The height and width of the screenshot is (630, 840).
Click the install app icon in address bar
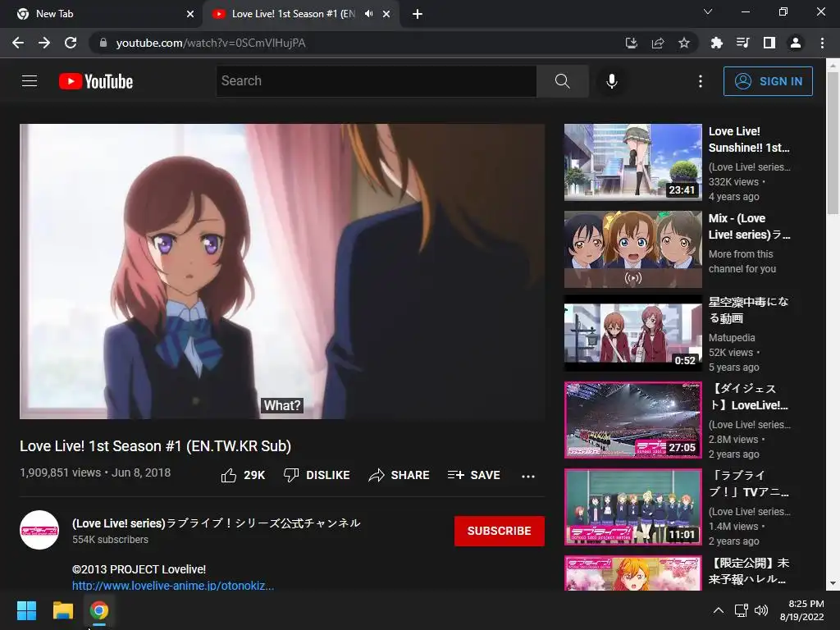[x=632, y=43]
